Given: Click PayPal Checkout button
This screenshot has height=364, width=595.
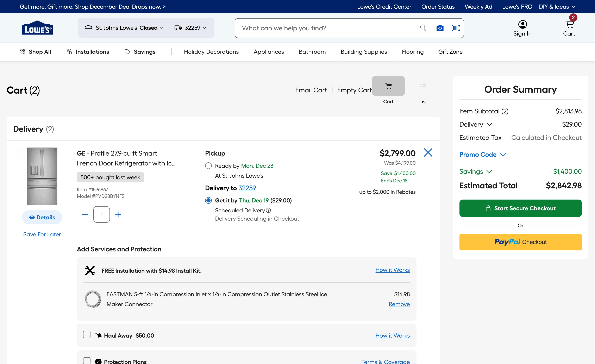Looking at the screenshot, I should coord(520,242).
